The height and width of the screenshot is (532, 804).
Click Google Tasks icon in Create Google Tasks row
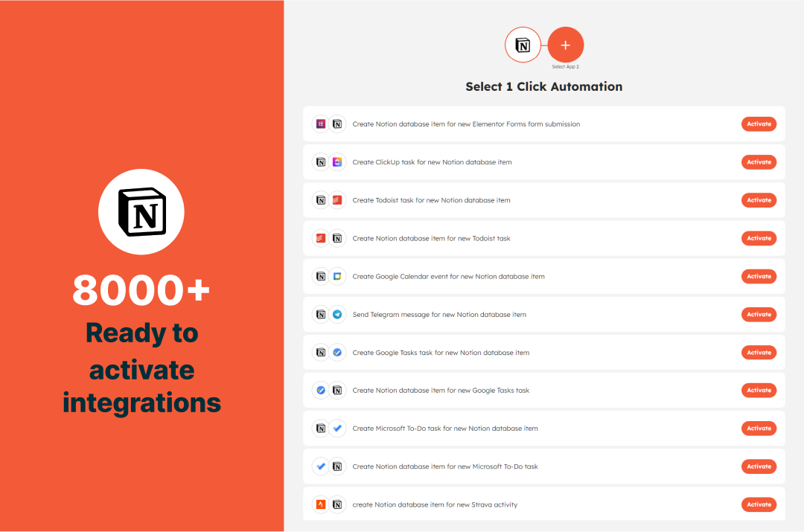[337, 353]
